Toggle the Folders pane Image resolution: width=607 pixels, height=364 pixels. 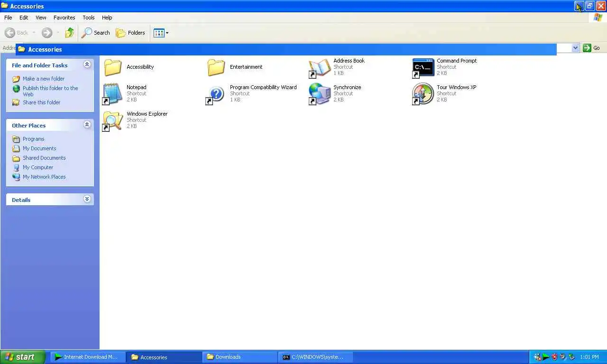[x=130, y=33]
